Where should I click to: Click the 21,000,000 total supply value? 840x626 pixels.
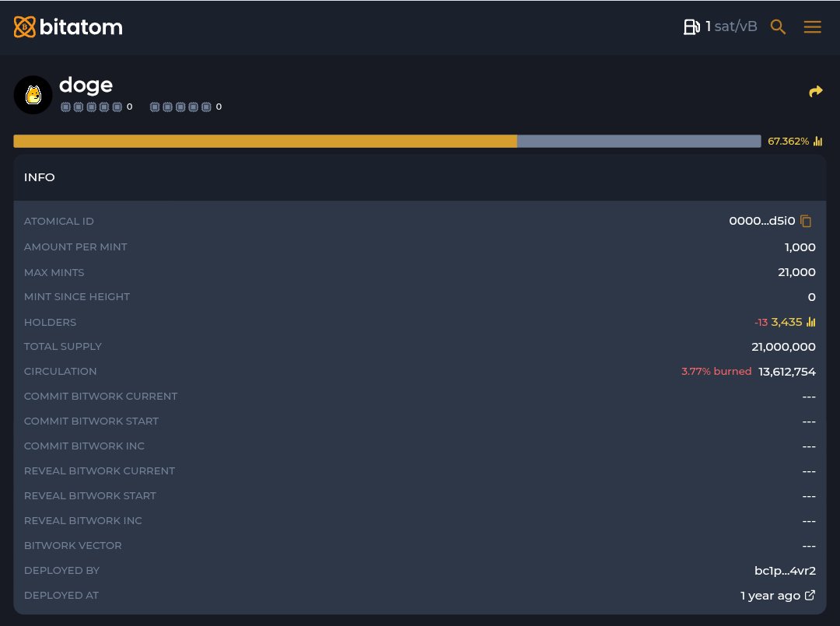pyautogui.click(x=783, y=347)
